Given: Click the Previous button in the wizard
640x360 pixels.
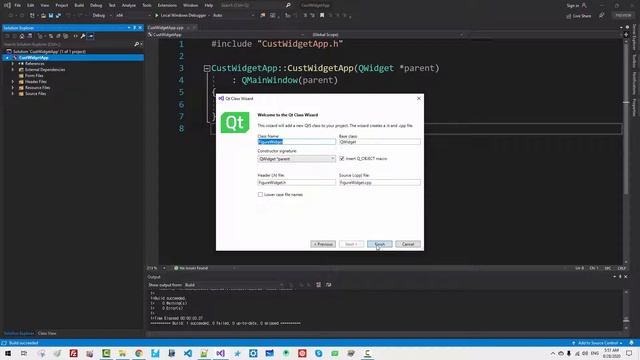Looking at the screenshot, I should point(323,244).
